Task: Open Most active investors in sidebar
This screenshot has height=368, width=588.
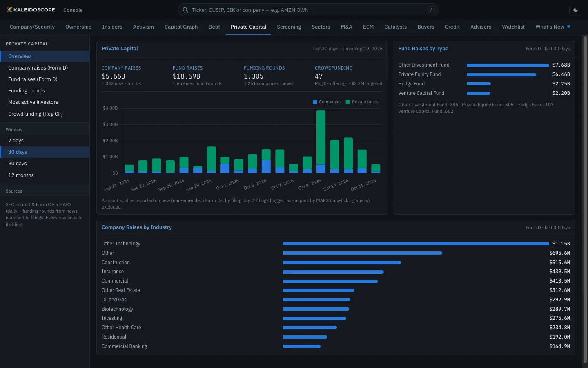Action: click(45, 102)
